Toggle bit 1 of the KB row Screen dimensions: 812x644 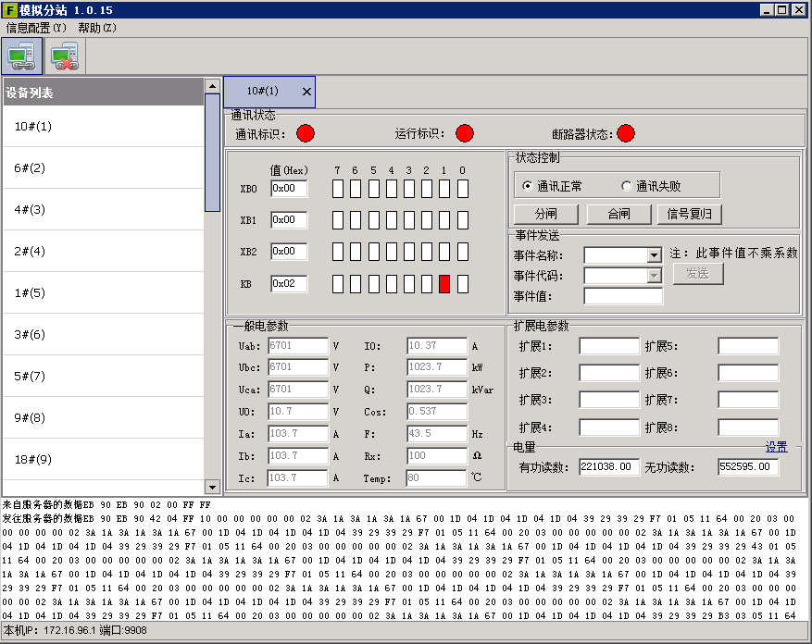point(444,284)
